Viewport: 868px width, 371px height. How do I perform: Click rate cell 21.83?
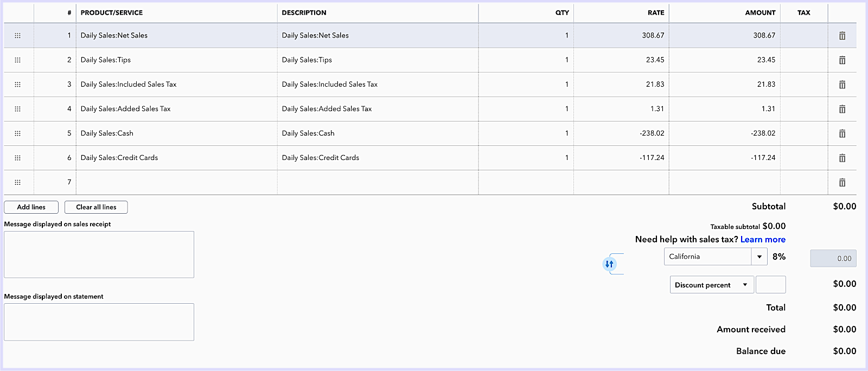click(621, 84)
